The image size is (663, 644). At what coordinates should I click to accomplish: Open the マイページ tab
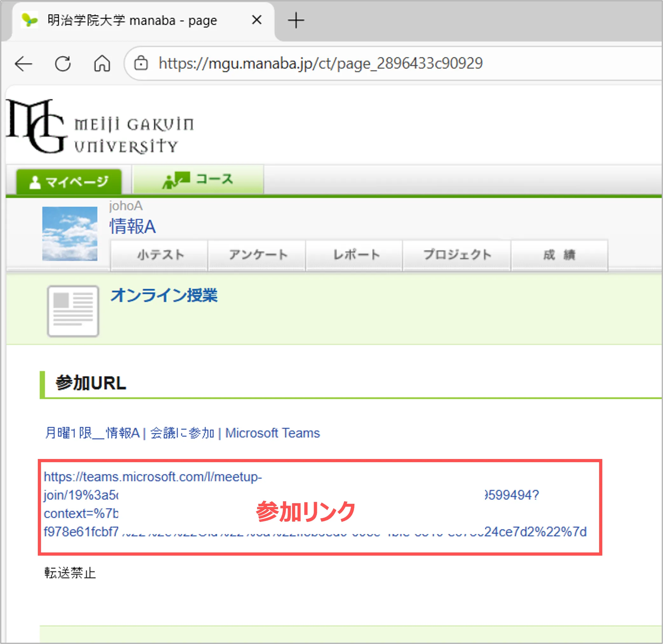[x=69, y=182]
